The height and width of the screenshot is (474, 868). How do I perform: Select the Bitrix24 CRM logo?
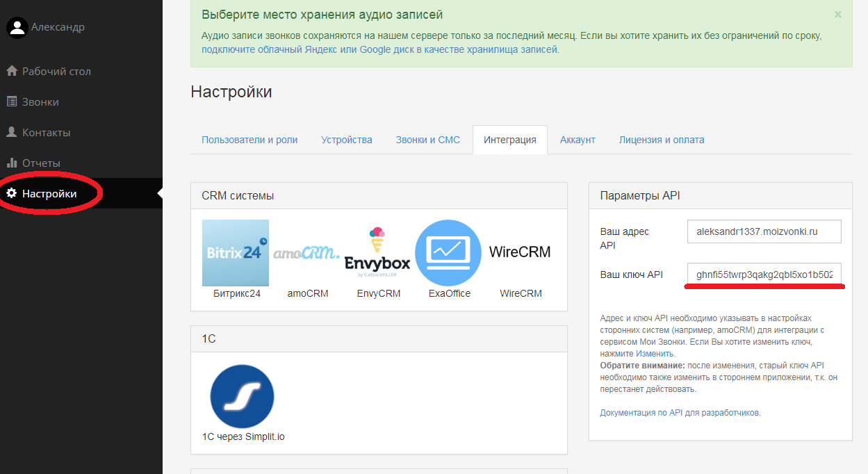tap(236, 253)
